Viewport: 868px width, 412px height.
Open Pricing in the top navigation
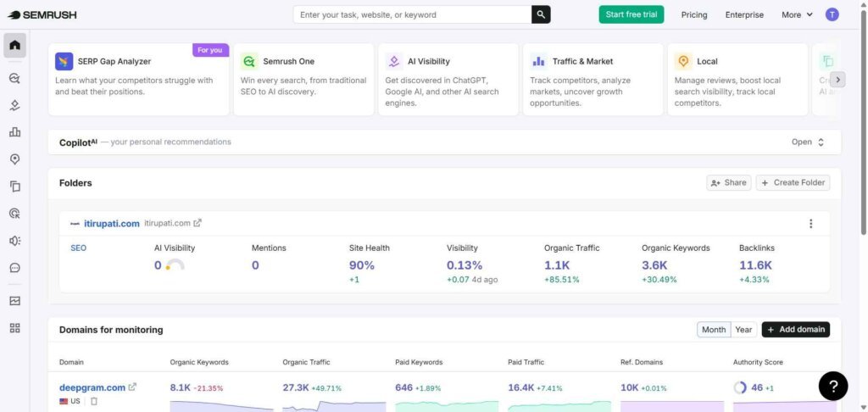[x=694, y=15]
